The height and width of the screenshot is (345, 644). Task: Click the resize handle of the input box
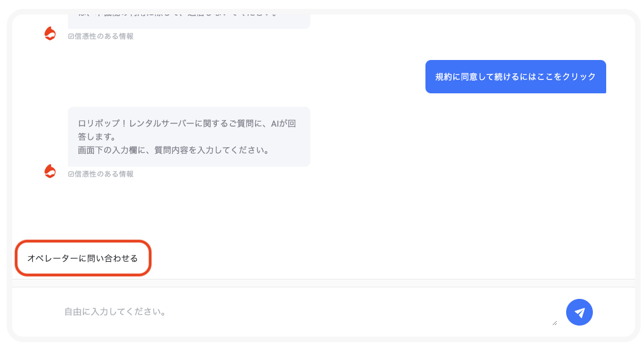click(554, 323)
